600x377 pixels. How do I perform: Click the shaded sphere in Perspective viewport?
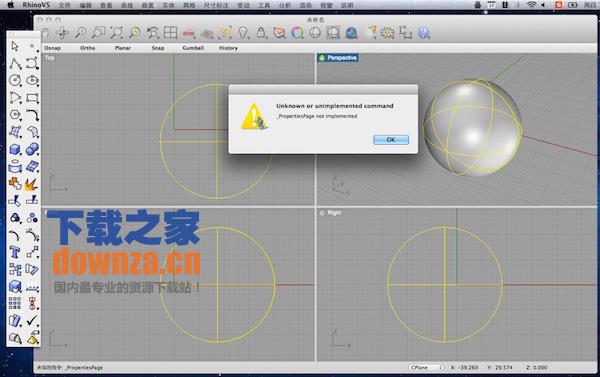tap(473, 127)
